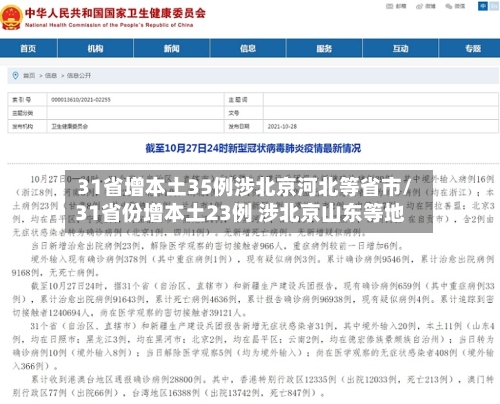500x404 pixels.
Task: Click the WeChat icon
Action: pyautogui.click(x=449, y=6)
